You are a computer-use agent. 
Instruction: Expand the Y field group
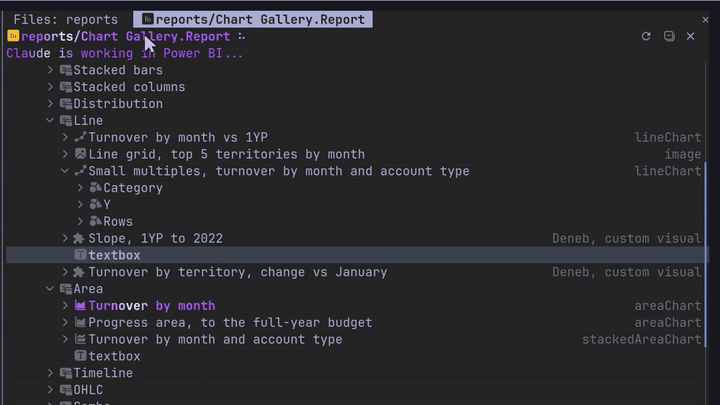tap(80, 205)
